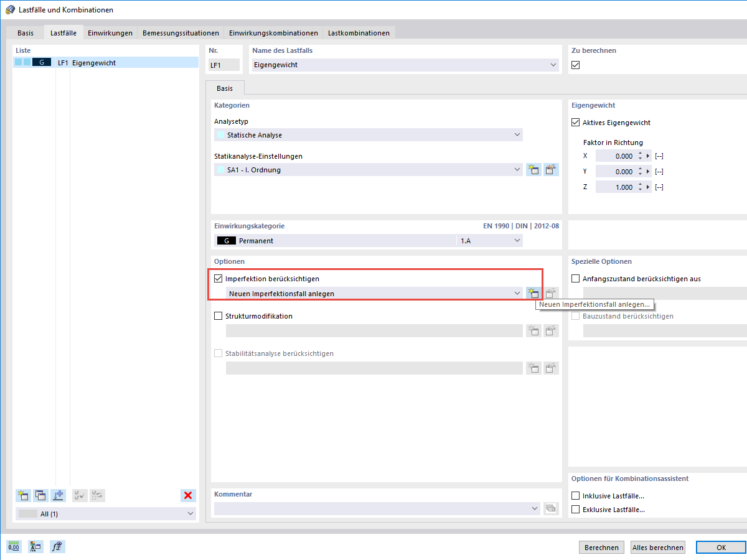747x560 pixels.
Task: Click the Z factor spinner arrows
Action: click(639, 187)
